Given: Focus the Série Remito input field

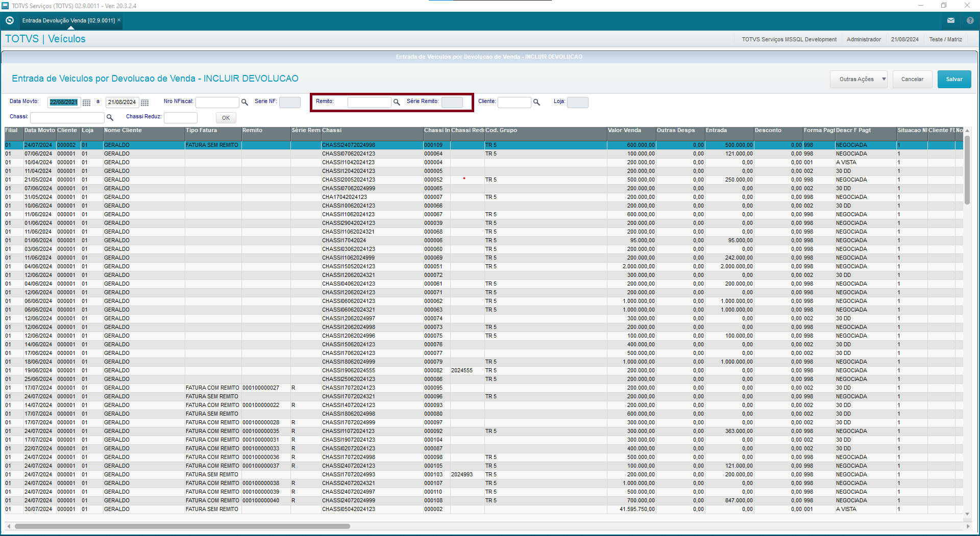Looking at the screenshot, I should point(452,103).
